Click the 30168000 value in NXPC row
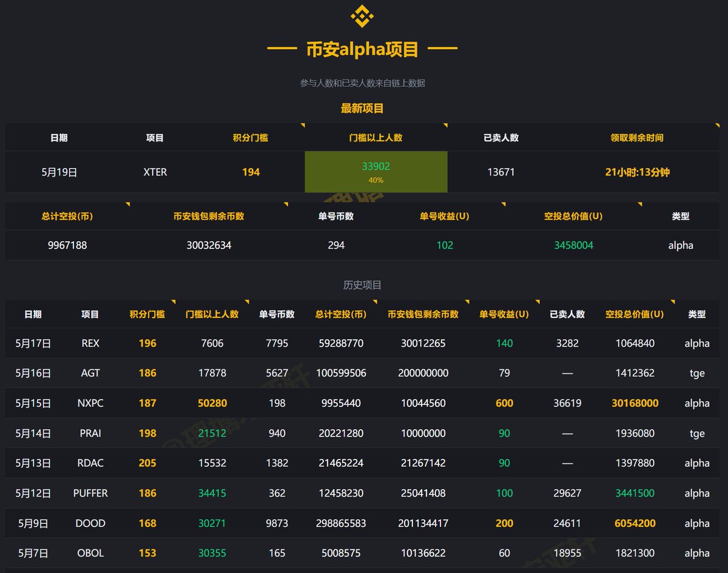Screen dimensions: 728x573 point(635,403)
